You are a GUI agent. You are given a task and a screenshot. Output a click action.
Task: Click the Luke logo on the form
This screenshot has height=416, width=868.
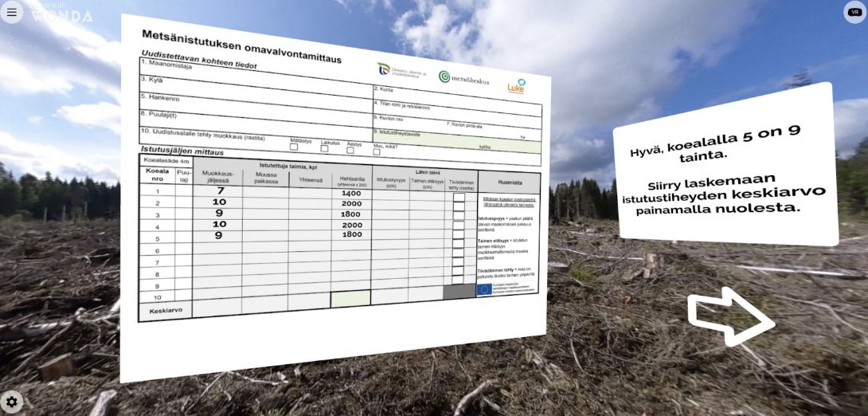516,87
